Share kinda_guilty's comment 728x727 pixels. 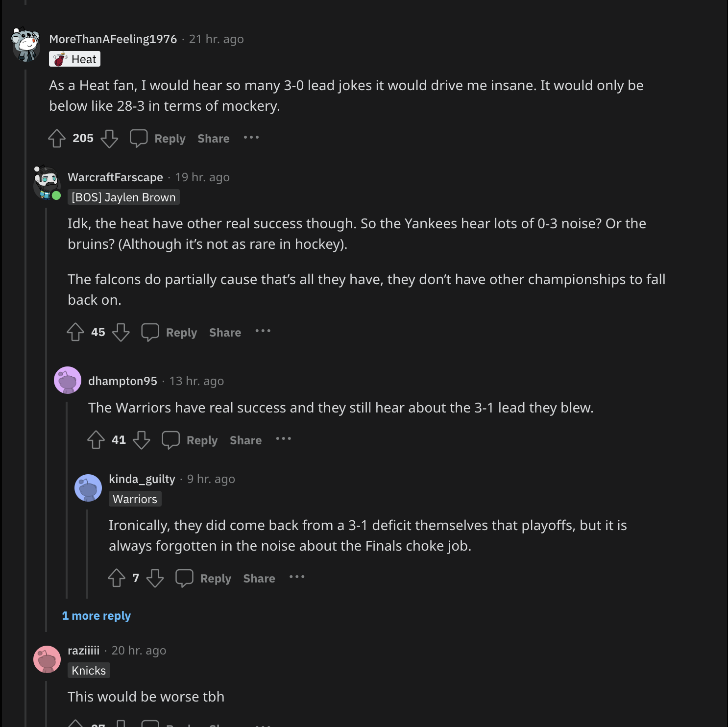(x=259, y=579)
